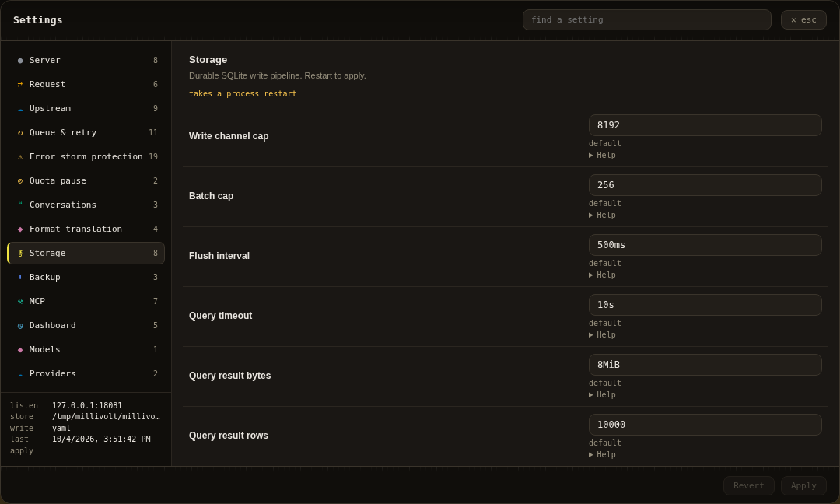Screen dimensions: 840x504
Task: Click the Settings title text
Action: 37,19
